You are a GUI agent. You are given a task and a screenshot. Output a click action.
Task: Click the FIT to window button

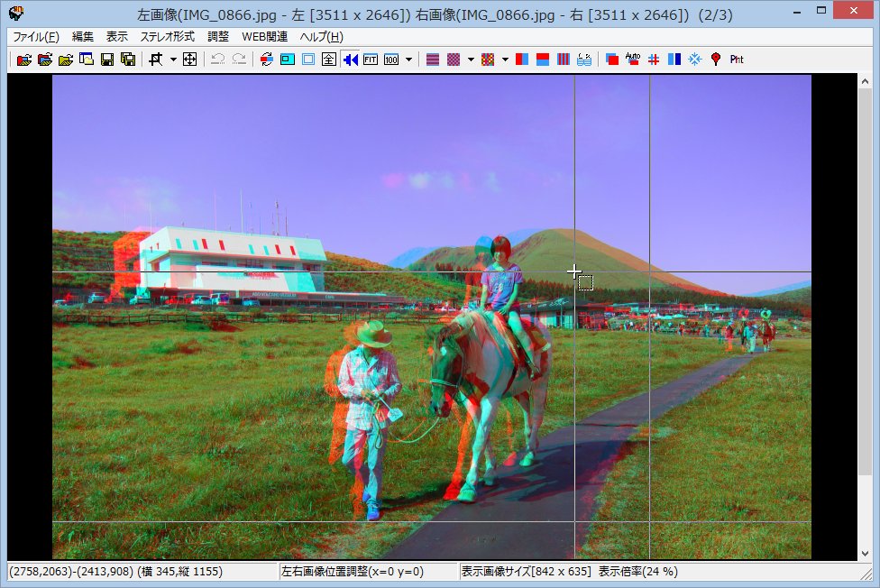click(371, 60)
